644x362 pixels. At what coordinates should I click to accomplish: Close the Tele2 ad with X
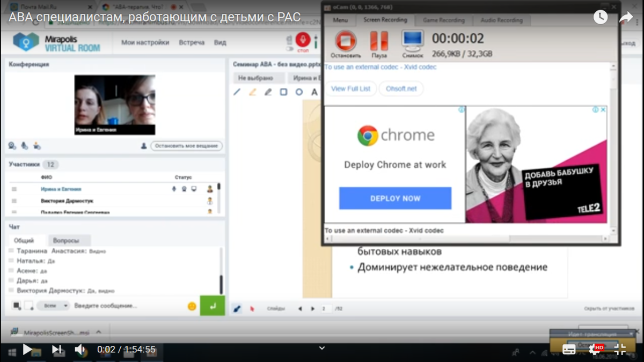[x=603, y=109]
